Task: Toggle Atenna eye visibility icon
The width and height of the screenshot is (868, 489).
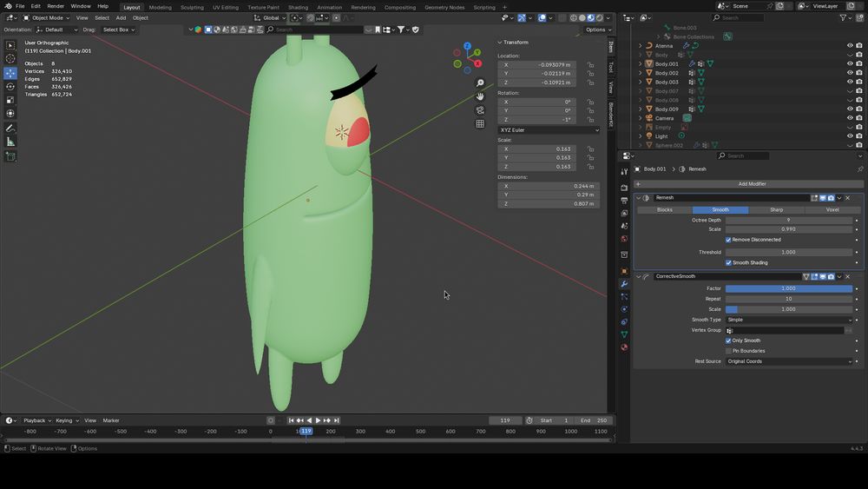Action: (x=850, y=45)
